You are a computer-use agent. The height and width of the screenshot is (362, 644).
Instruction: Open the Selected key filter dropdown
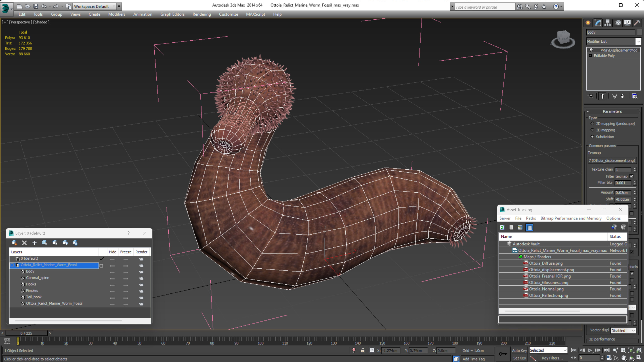(x=548, y=350)
